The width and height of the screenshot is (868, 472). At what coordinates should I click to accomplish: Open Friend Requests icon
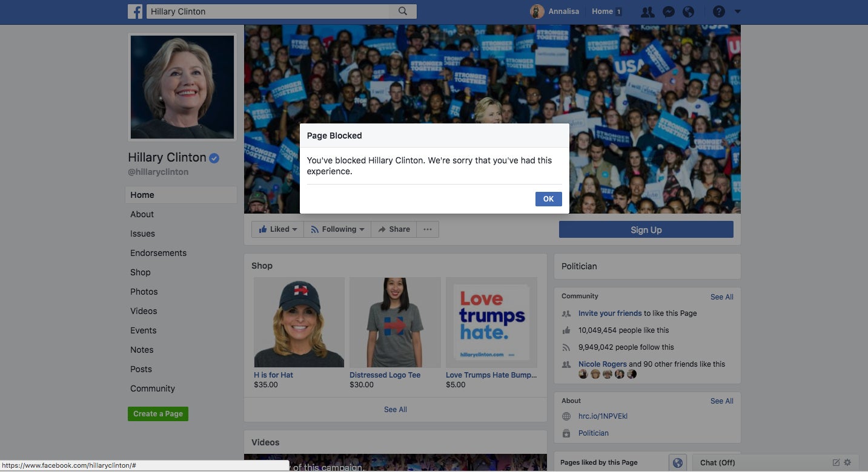click(648, 11)
